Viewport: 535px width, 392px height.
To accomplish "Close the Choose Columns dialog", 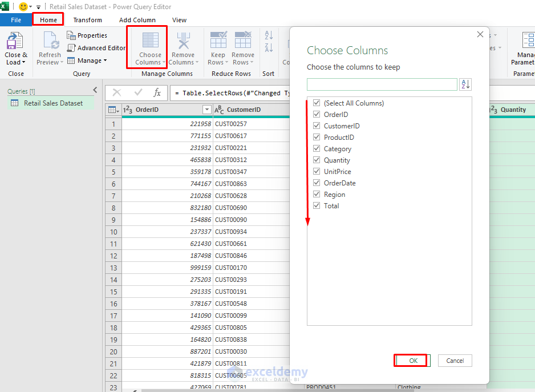I will pos(480,34).
